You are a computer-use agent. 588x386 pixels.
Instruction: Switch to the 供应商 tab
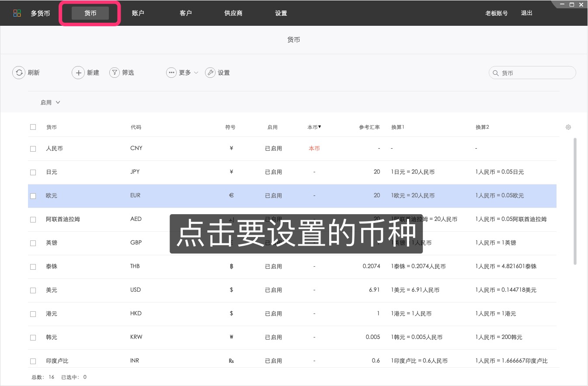233,13
